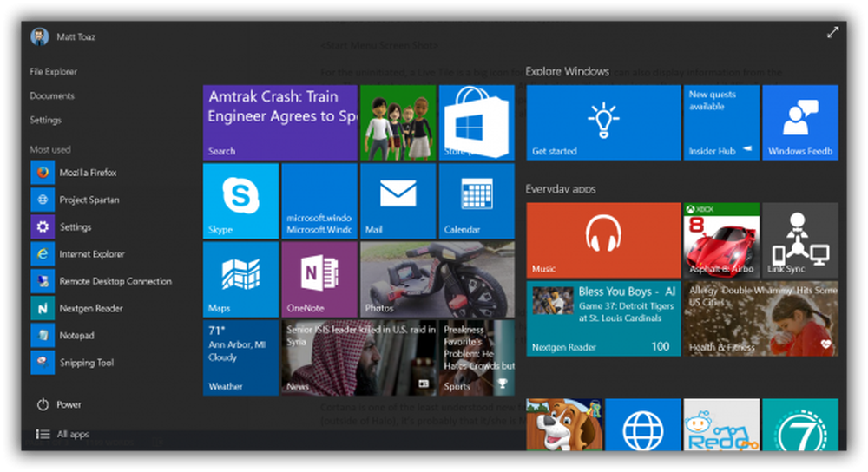Open the Maps tile

tap(240, 279)
